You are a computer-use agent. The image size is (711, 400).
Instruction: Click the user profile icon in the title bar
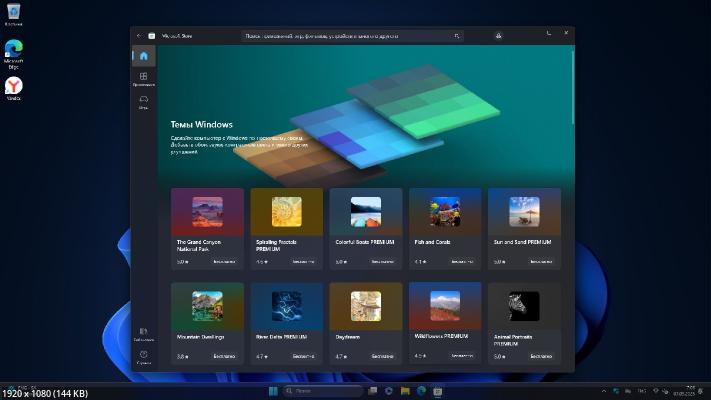coord(497,35)
